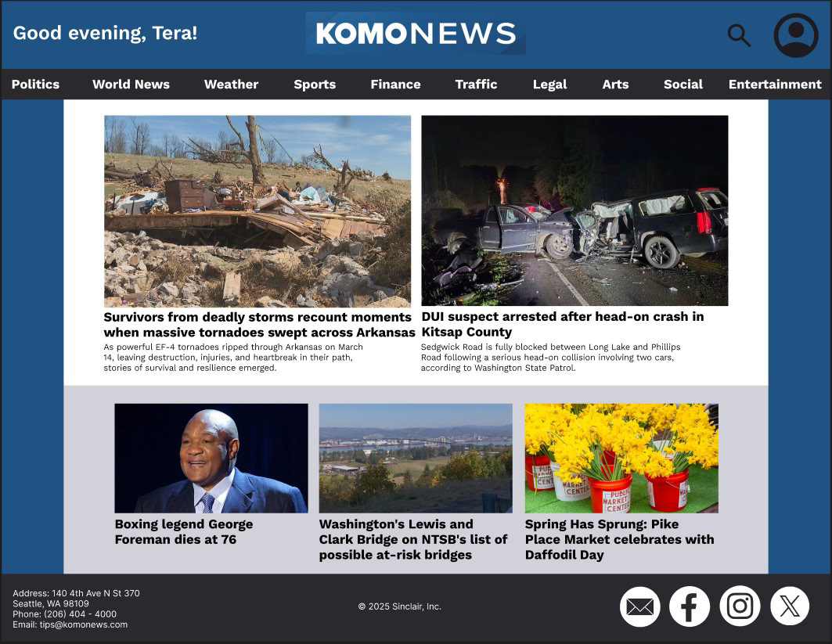Select Entertainment in the navigation bar

point(775,85)
